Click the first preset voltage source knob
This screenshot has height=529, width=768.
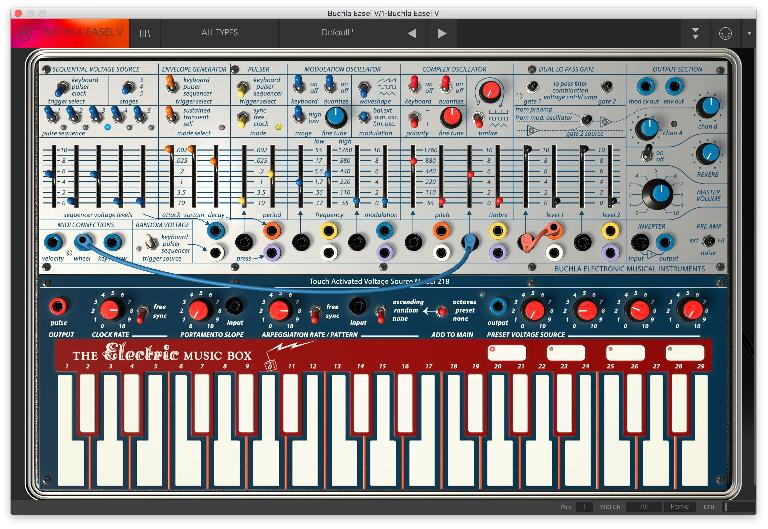tap(533, 310)
